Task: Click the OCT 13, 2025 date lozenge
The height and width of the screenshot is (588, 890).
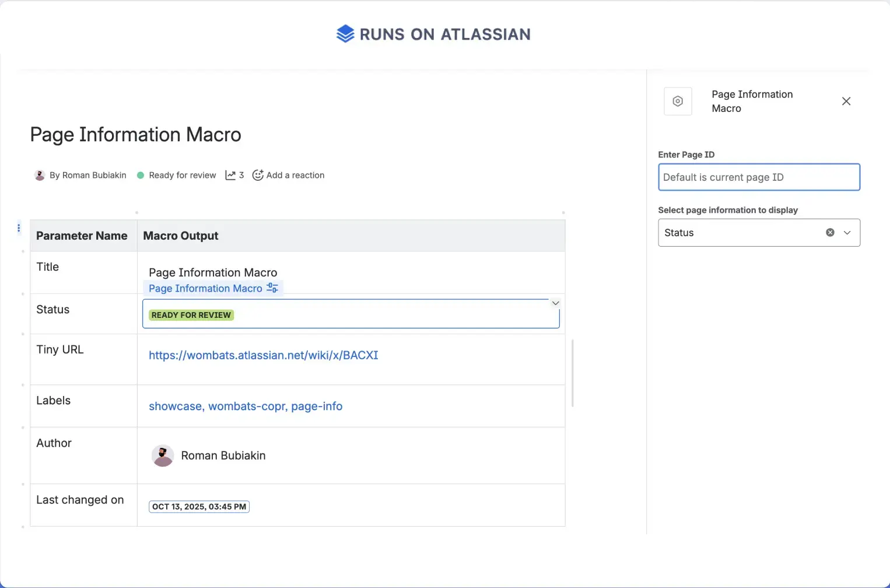Action: coord(199,507)
